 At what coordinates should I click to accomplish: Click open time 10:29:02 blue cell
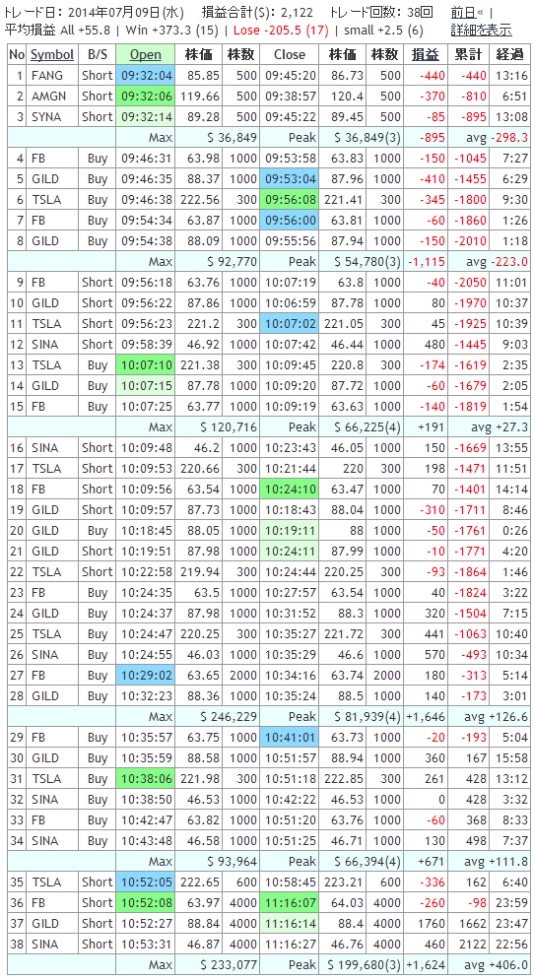(145, 675)
